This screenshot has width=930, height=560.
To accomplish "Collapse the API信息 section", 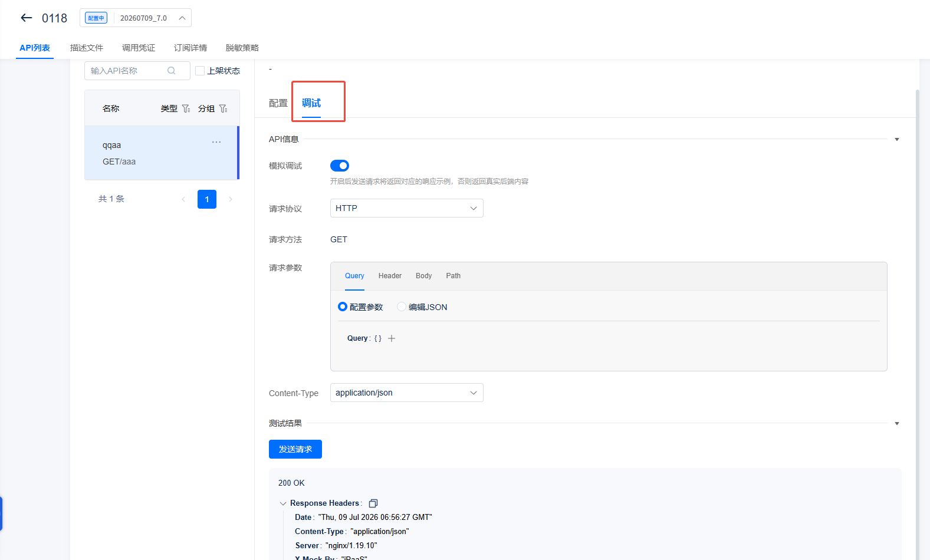I will (897, 140).
